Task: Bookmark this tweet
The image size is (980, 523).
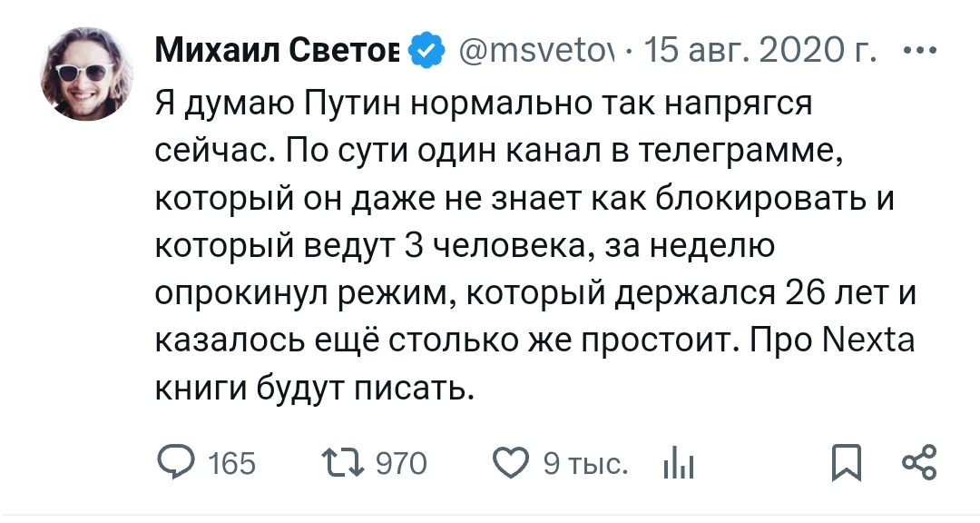Action: click(x=847, y=464)
